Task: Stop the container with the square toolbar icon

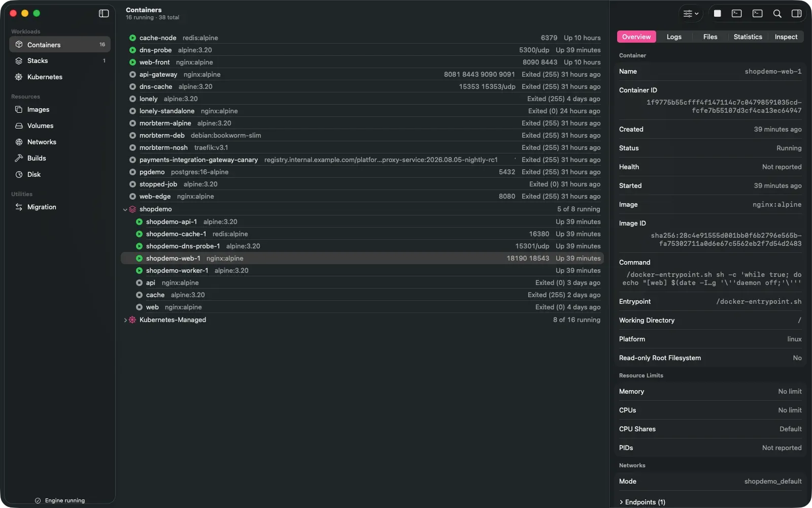Action: pos(717,14)
